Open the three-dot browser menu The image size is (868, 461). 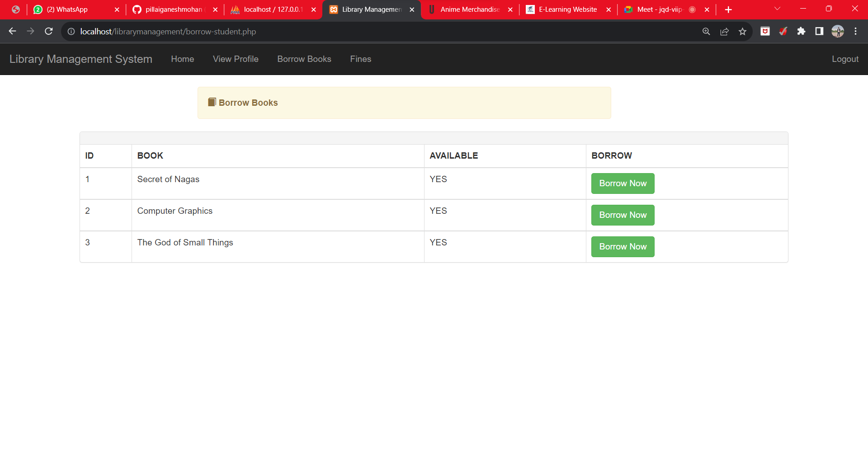tap(856, 31)
